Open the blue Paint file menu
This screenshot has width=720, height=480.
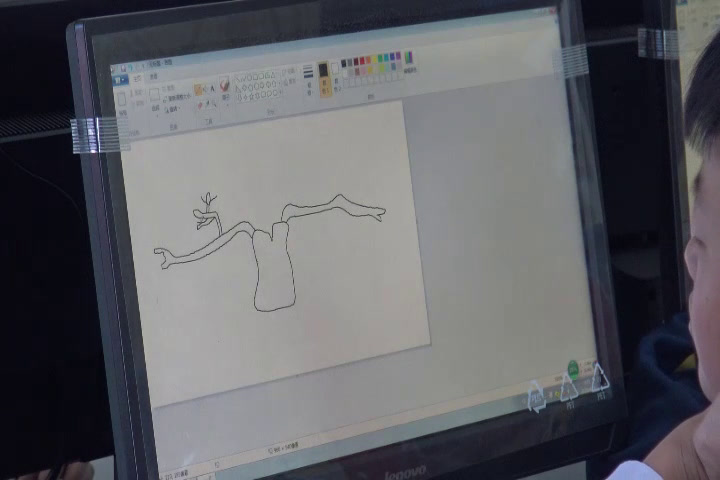[121, 80]
